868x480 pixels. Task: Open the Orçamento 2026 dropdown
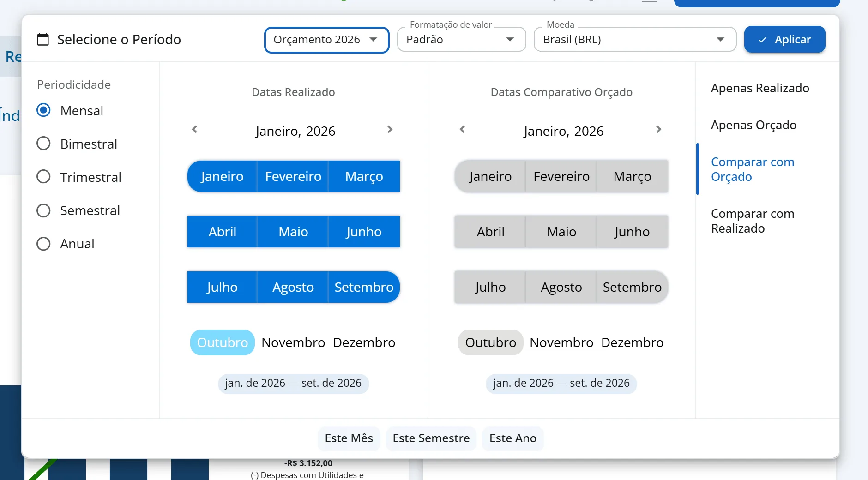pos(326,40)
